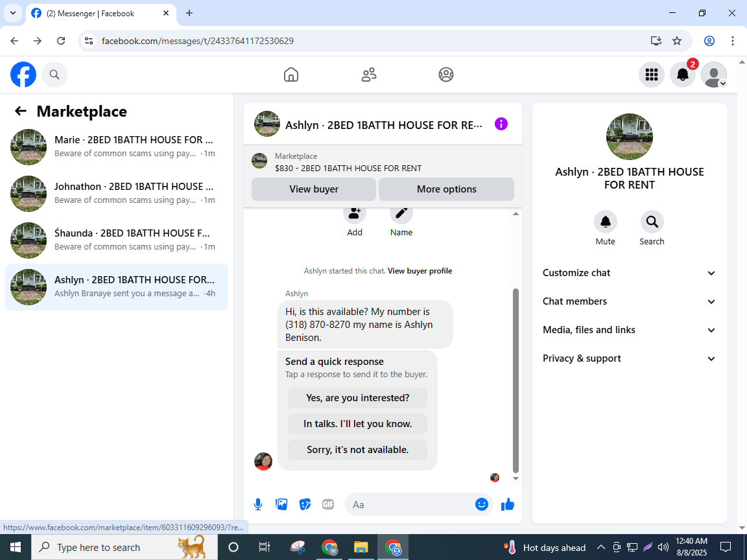
Task: Open the Śhaunda conversation
Action: click(x=117, y=240)
